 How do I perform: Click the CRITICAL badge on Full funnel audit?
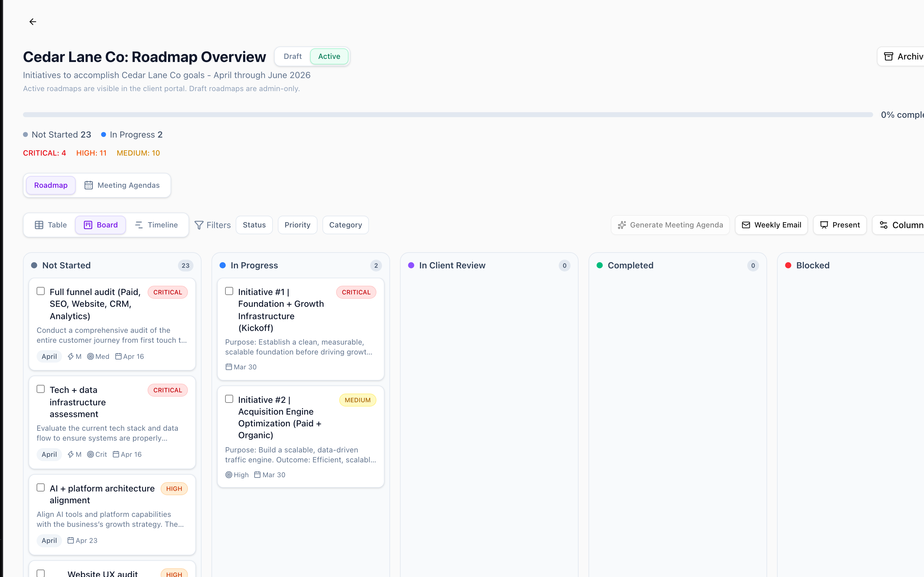click(168, 292)
